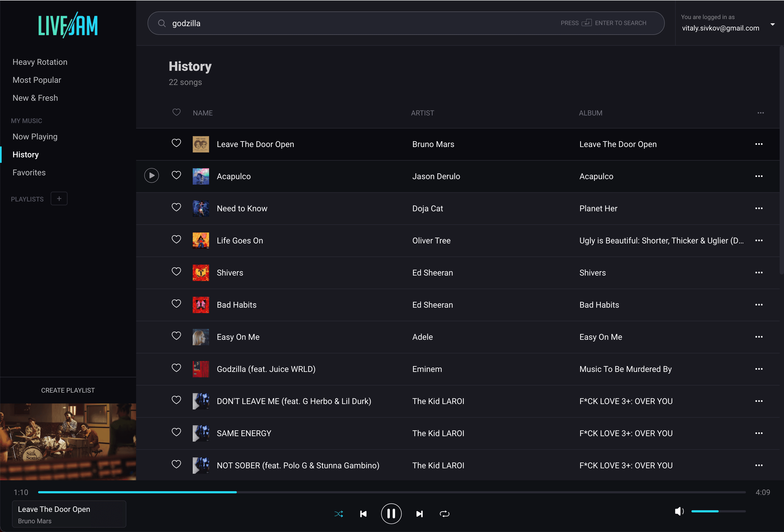Expand the account dropdown arrow
Screen dimensions: 784x532
773,24
